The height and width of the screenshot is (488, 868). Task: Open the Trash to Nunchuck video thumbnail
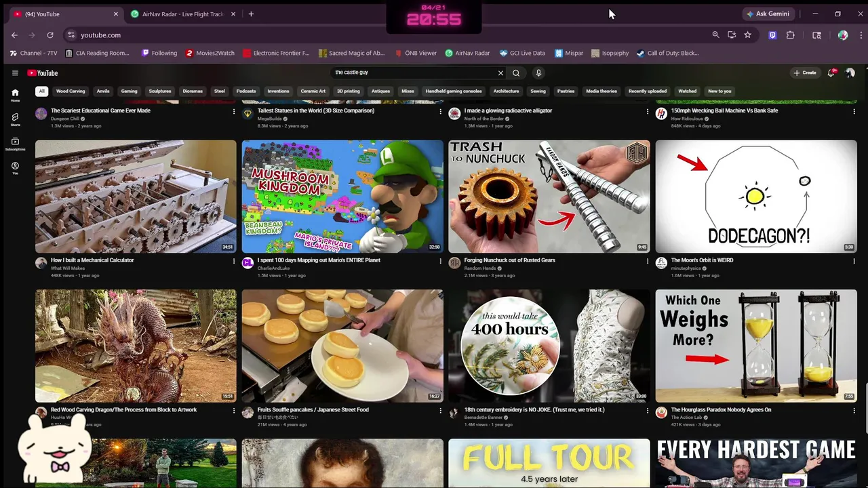click(x=549, y=197)
